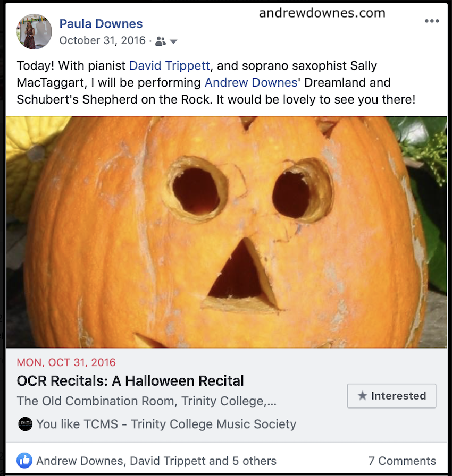452x476 pixels.
Task: Expand the audience selector dropdown arrow
Action: [173, 41]
